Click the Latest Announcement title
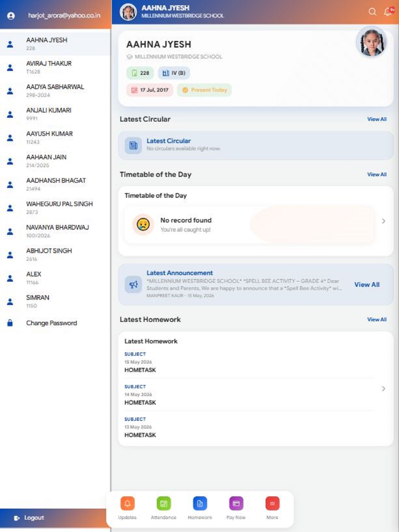The height and width of the screenshot is (532, 399). click(180, 273)
